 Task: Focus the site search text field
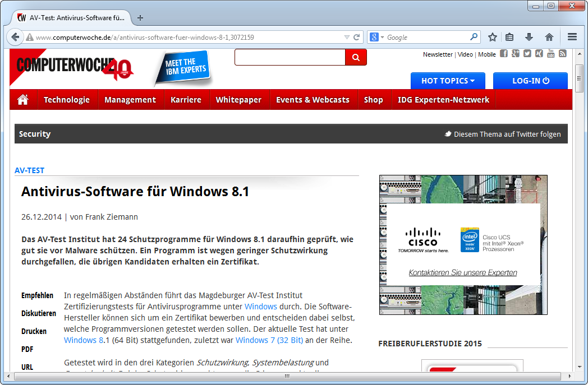pos(290,57)
